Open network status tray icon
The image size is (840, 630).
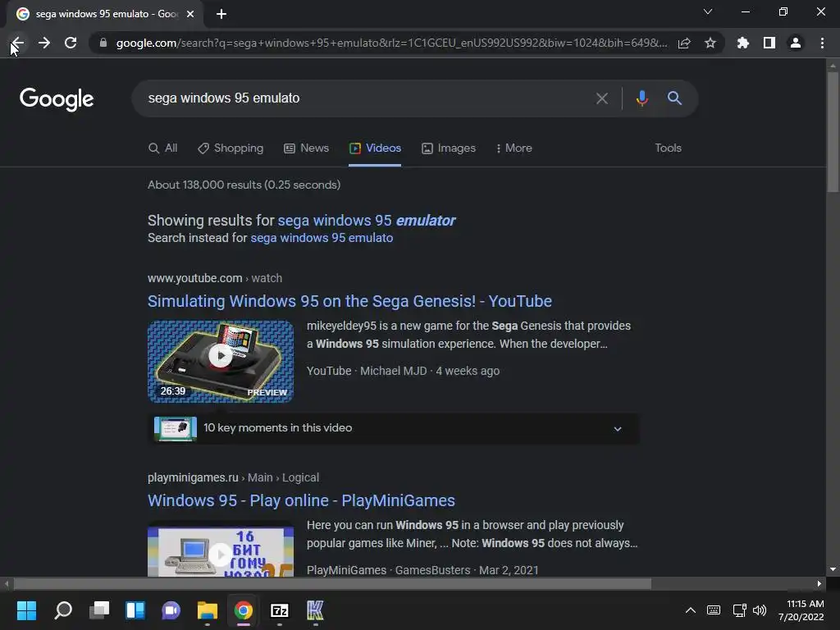pyautogui.click(x=739, y=610)
